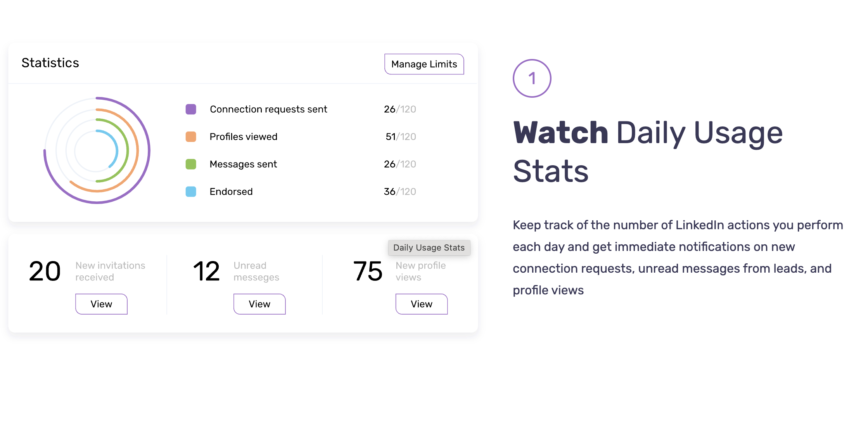
Task: Click the Connection requests sent label
Action: 268,109
